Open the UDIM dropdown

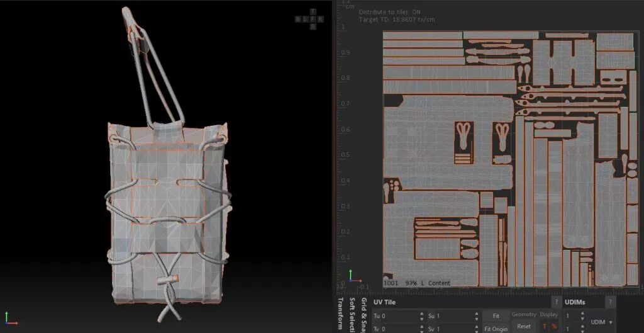click(x=602, y=322)
